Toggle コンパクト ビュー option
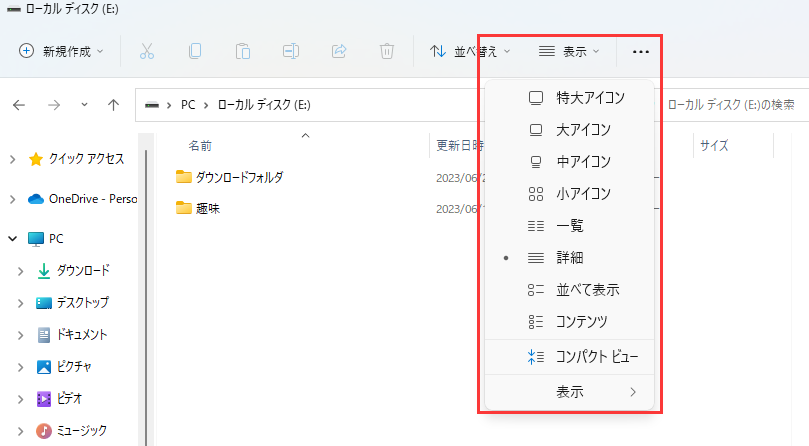809x446 pixels. point(570,357)
